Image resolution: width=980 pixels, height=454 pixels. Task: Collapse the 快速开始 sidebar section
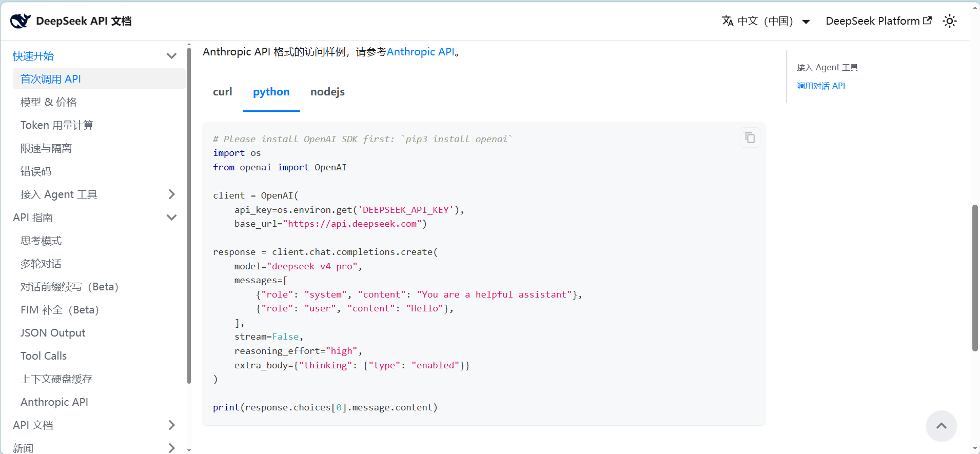[x=171, y=56]
